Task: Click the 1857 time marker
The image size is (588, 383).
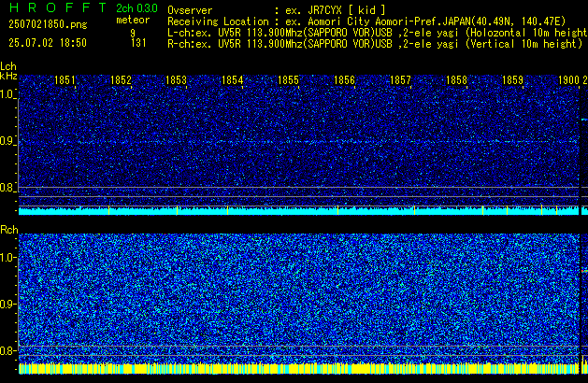Action: 400,80
